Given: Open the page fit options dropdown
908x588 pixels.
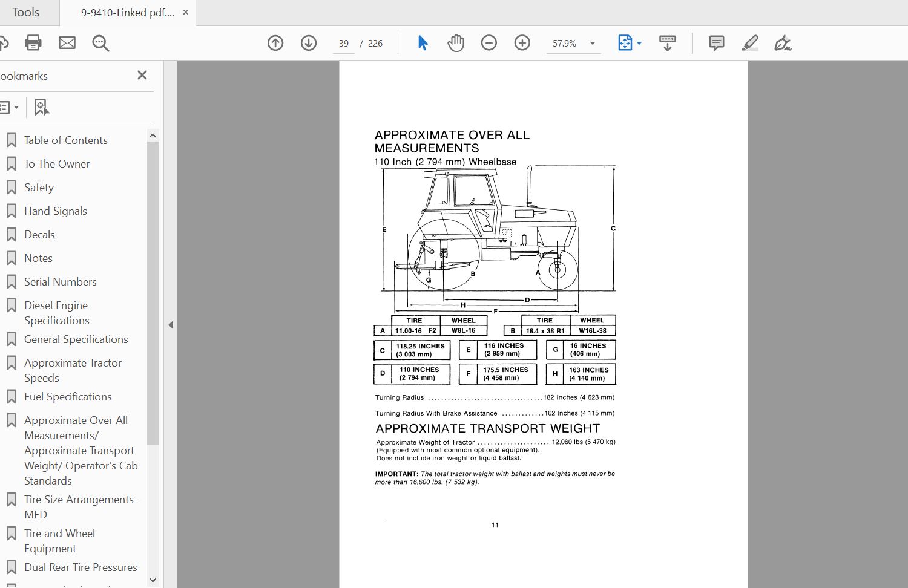Looking at the screenshot, I should click(x=639, y=43).
